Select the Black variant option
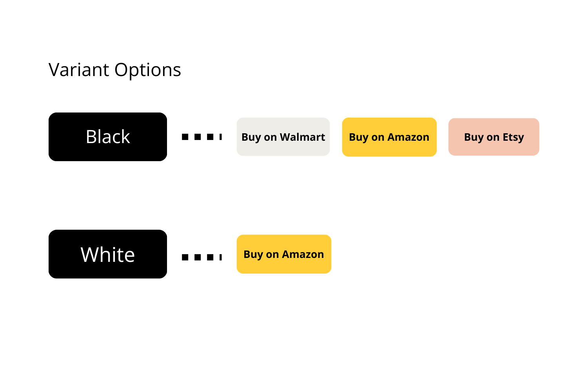The height and width of the screenshot is (392, 588). tap(108, 137)
